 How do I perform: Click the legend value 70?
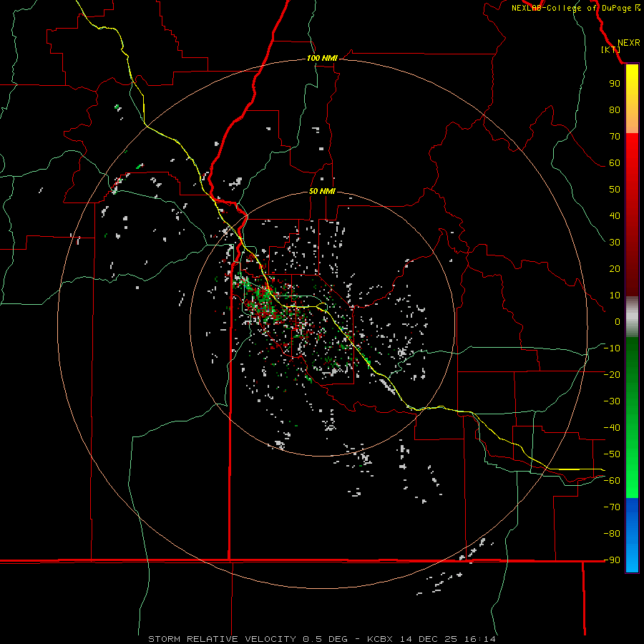click(x=615, y=137)
